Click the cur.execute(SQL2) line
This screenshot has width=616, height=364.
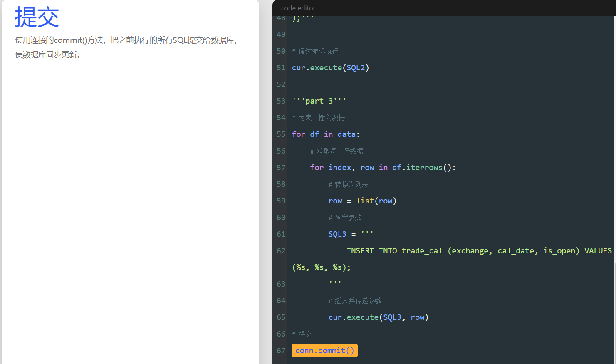330,67
